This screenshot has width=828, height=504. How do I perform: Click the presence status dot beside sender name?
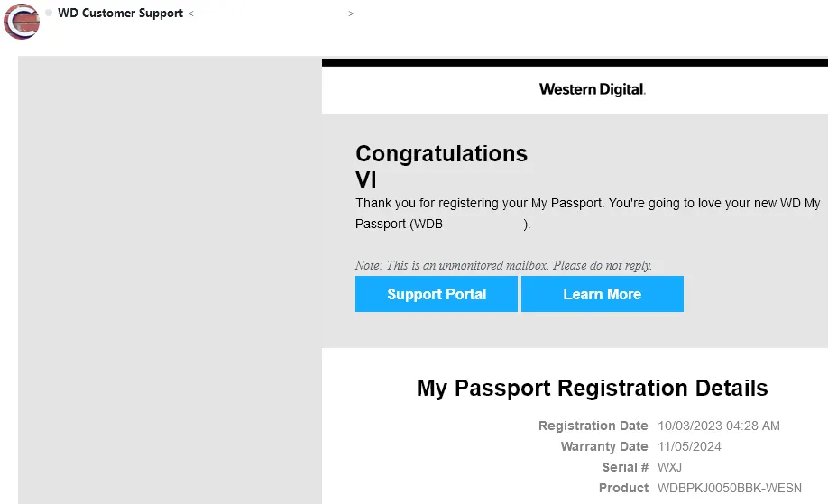(49, 13)
